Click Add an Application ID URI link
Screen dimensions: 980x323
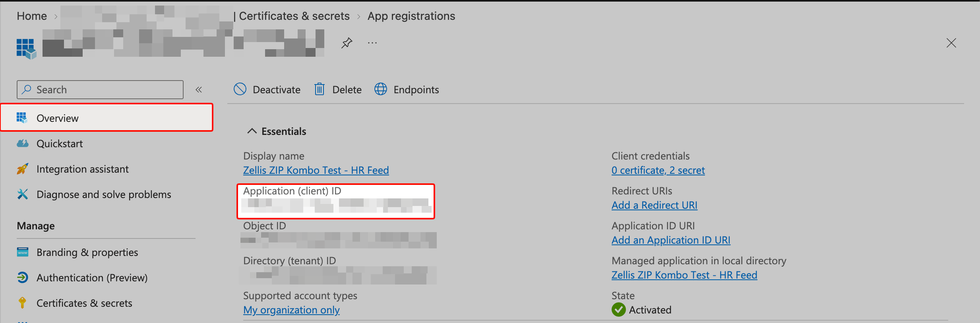[671, 240]
